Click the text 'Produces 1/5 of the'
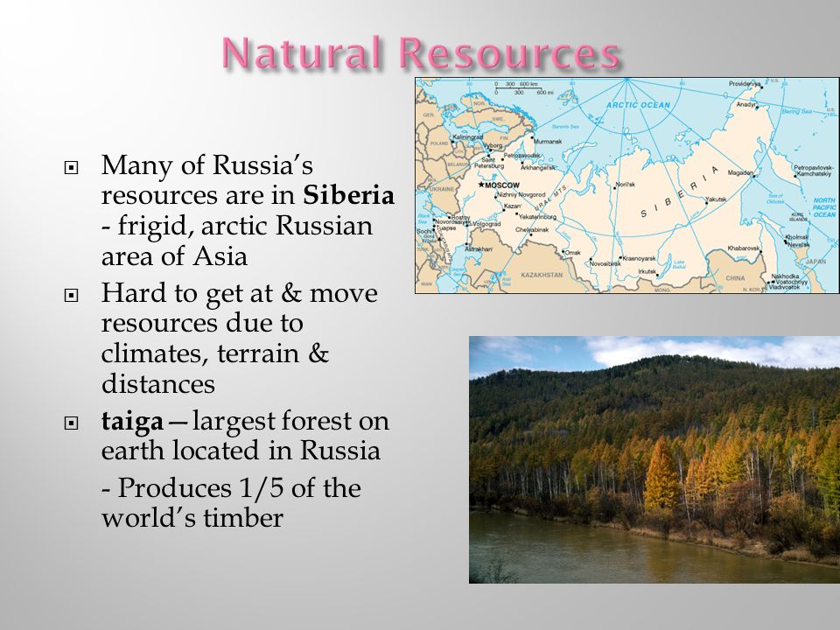The width and height of the screenshot is (840, 630). [238, 488]
